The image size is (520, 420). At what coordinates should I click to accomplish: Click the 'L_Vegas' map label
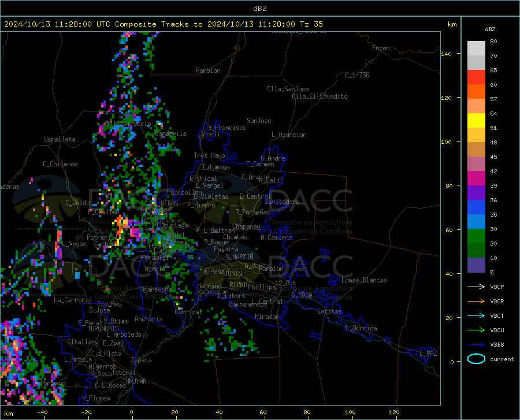click(74, 244)
